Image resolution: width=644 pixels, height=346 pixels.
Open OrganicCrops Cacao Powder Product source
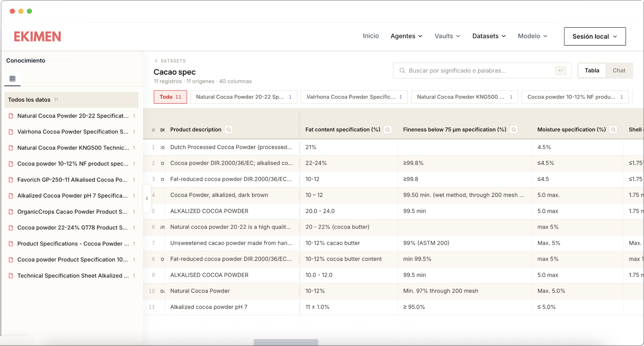(x=72, y=212)
